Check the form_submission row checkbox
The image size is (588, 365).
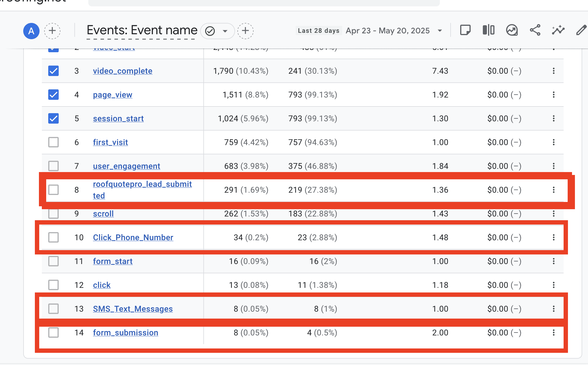pyautogui.click(x=53, y=333)
